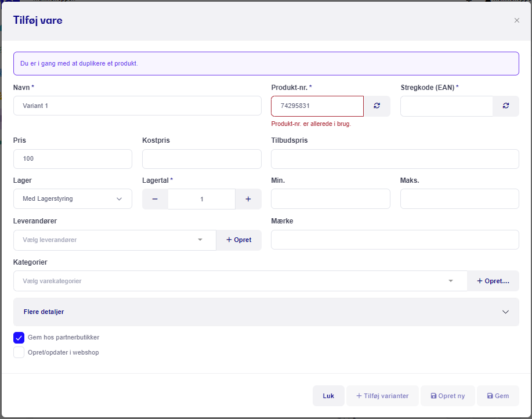532x419 pixels.
Task: Enable Opret/opdater i webshop checkbox
Action: tap(19, 352)
